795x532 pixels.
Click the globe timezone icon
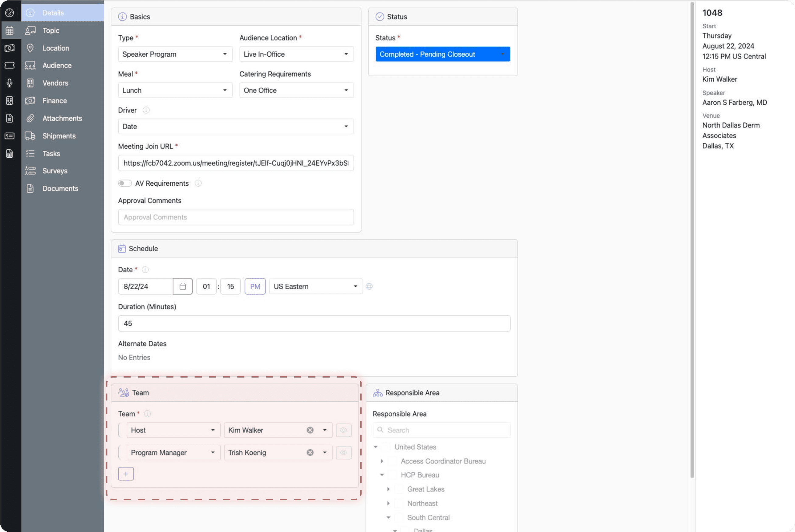coord(369,286)
